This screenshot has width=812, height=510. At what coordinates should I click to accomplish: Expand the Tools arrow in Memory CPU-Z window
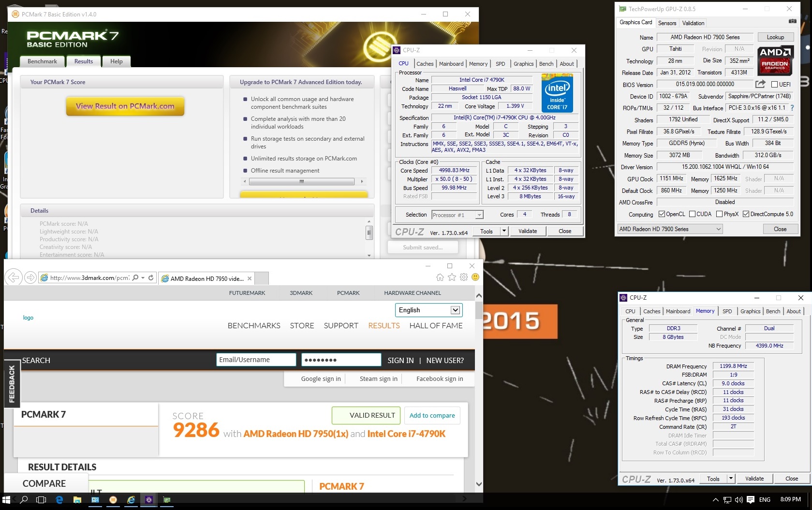point(731,479)
